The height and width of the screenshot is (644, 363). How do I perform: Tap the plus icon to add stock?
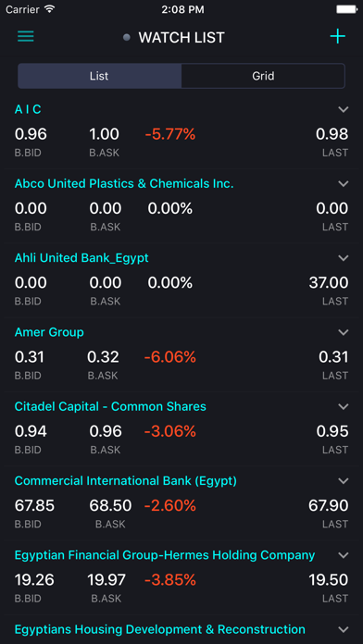pos(337,37)
